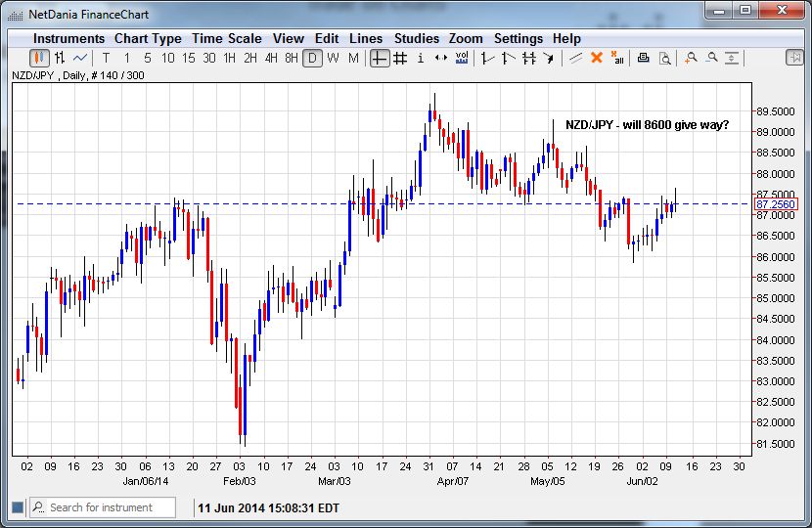This screenshot has width=812, height=528.
Task: Click the 'NZD/JPY - will 8600 give way?' annotation
Action: pos(648,125)
